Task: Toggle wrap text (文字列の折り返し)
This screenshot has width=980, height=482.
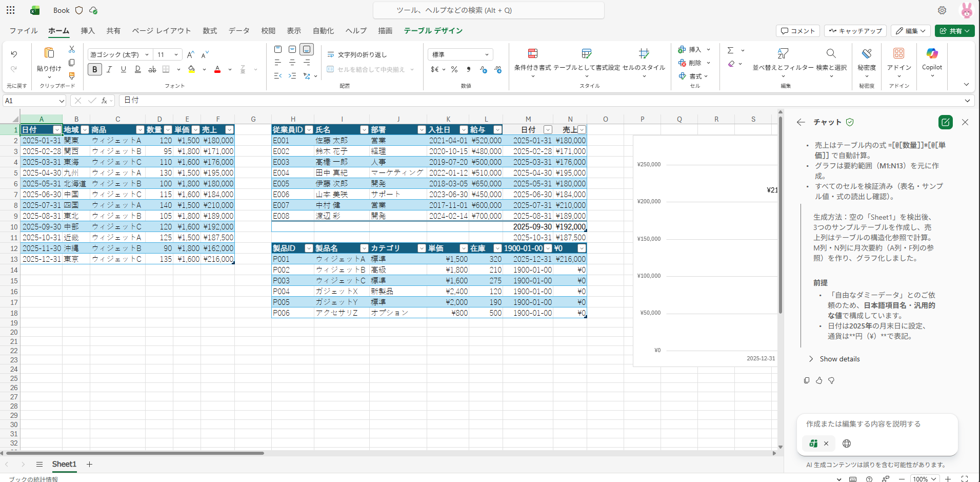Action: click(357, 54)
